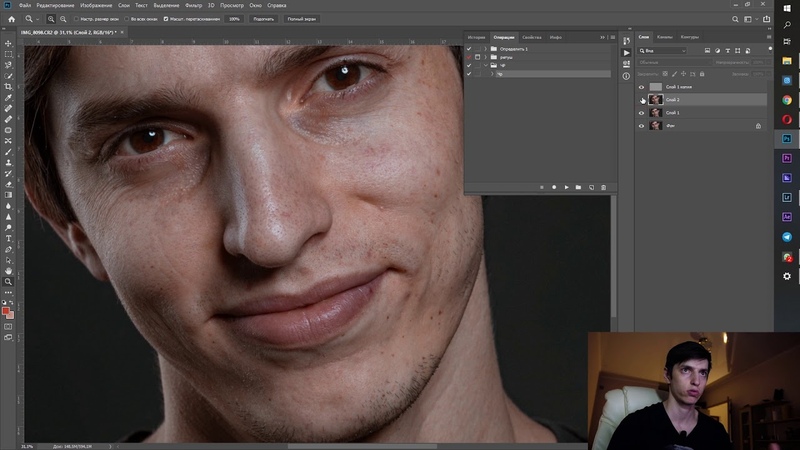Open the 'Фильтр' menu
The height and width of the screenshot is (450, 800).
coord(192,5)
